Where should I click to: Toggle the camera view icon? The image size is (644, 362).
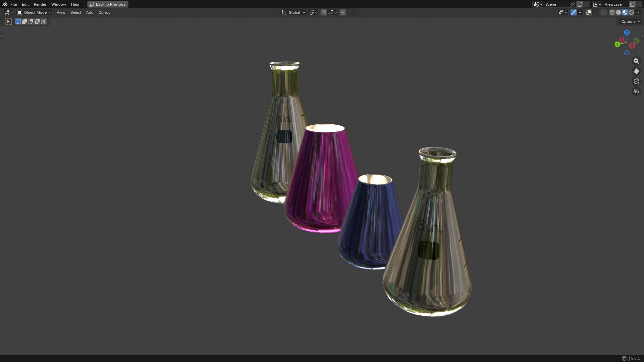tap(636, 81)
